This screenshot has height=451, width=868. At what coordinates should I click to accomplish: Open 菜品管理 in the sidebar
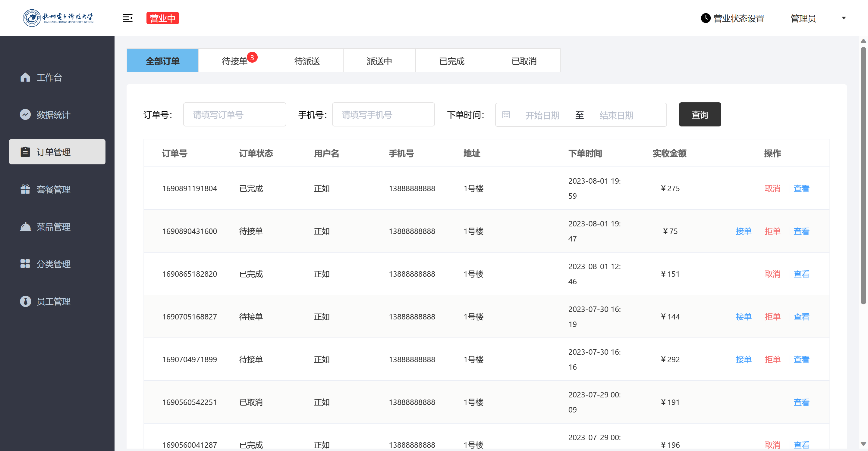point(57,226)
